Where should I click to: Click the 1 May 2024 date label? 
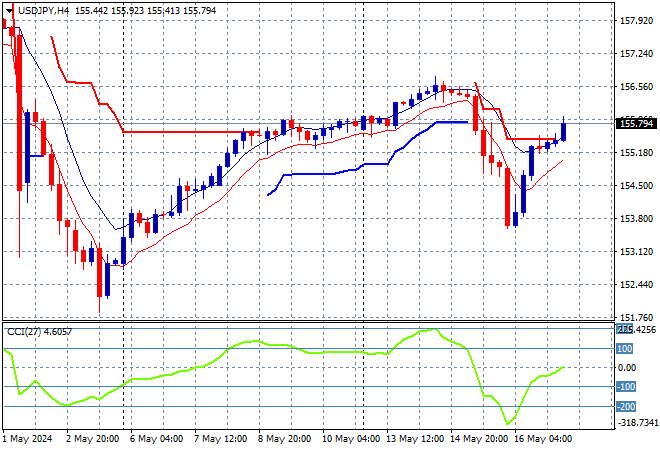click(x=27, y=439)
